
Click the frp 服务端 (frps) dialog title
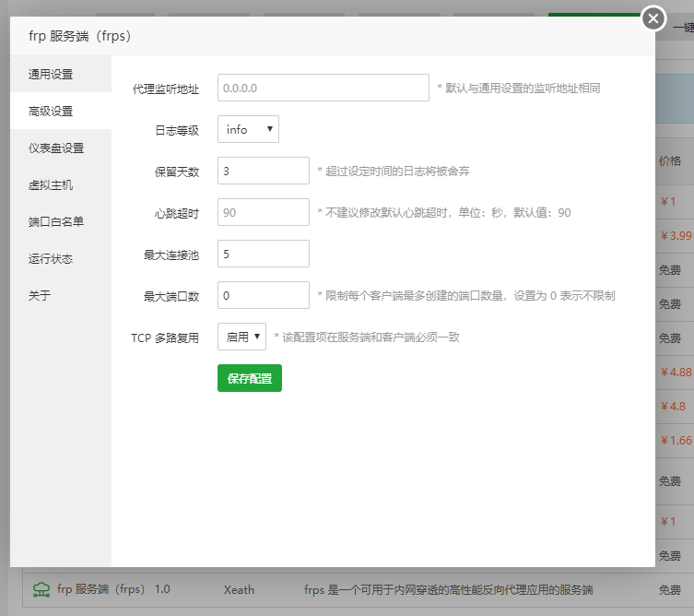click(80, 36)
